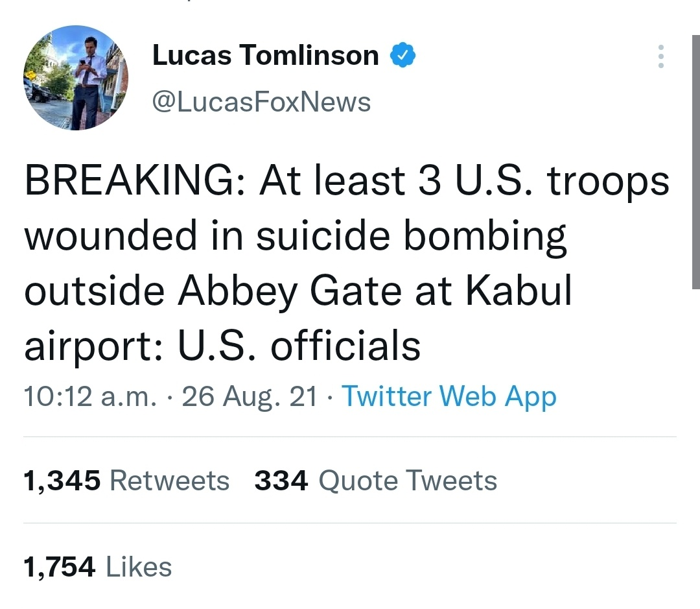
Task: Click the 334 quote count number
Action: (x=281, y=481)
